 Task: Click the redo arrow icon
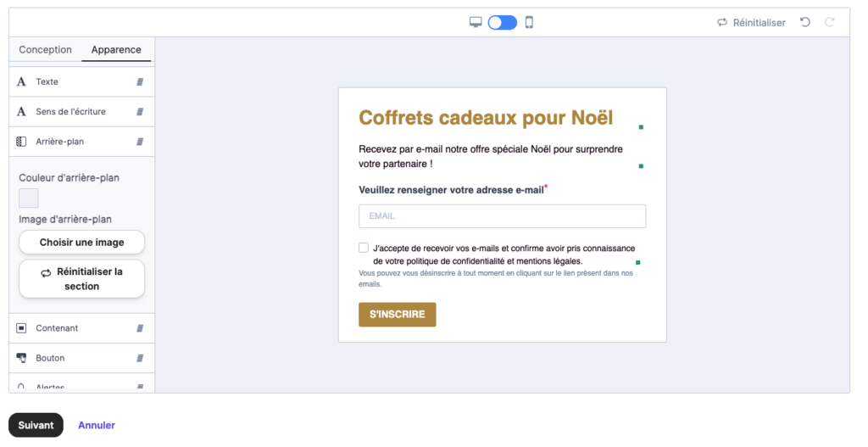tap(830, 22)
